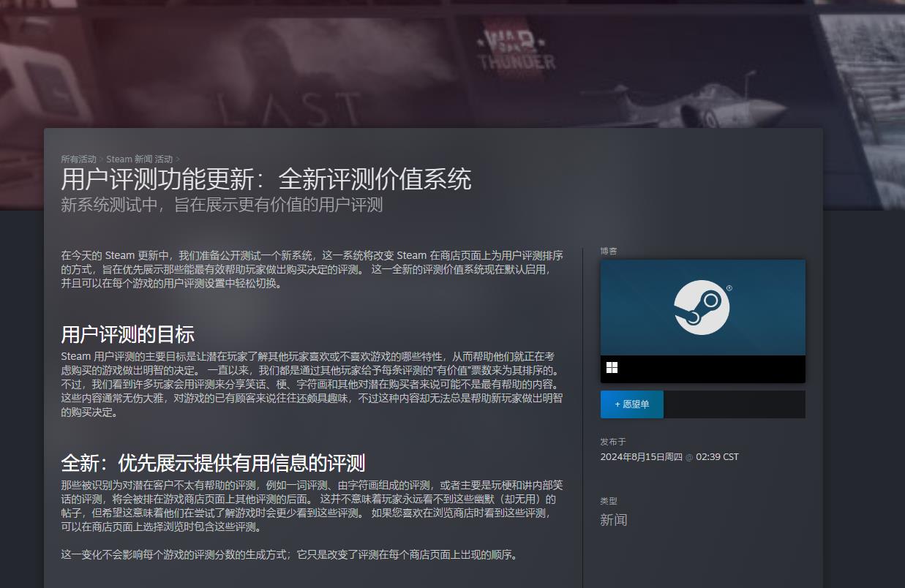Open the Steam logo blog thumbnail

tap(702, 308)
